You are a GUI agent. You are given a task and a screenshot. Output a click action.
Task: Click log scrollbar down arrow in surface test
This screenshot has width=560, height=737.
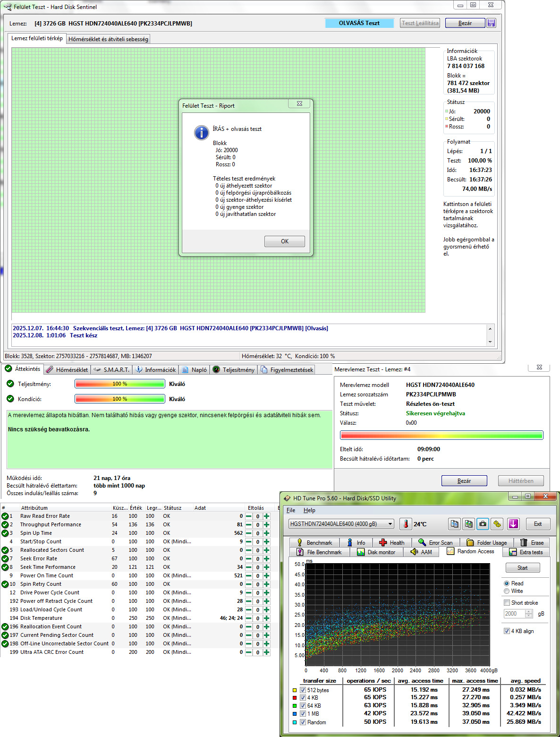(490, 342)
